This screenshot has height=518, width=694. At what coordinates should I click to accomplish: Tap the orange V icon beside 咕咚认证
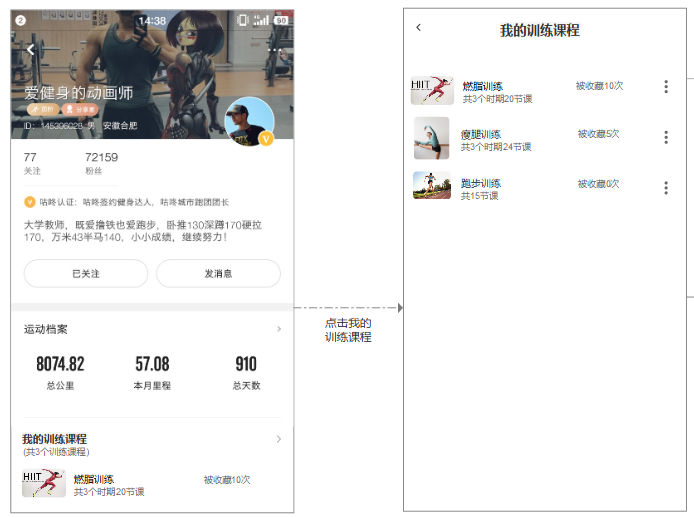pos(29,202)
